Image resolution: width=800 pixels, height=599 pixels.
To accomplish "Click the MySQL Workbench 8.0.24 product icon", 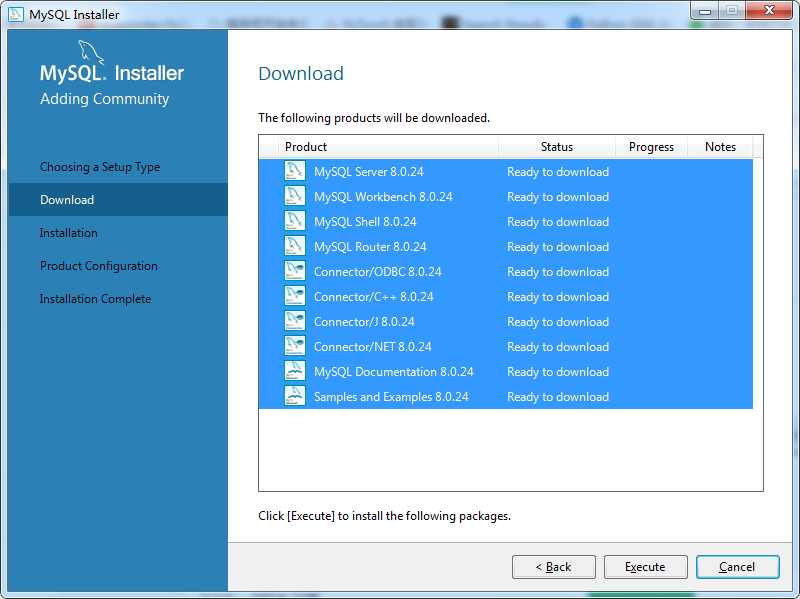I will pos(294,196).
